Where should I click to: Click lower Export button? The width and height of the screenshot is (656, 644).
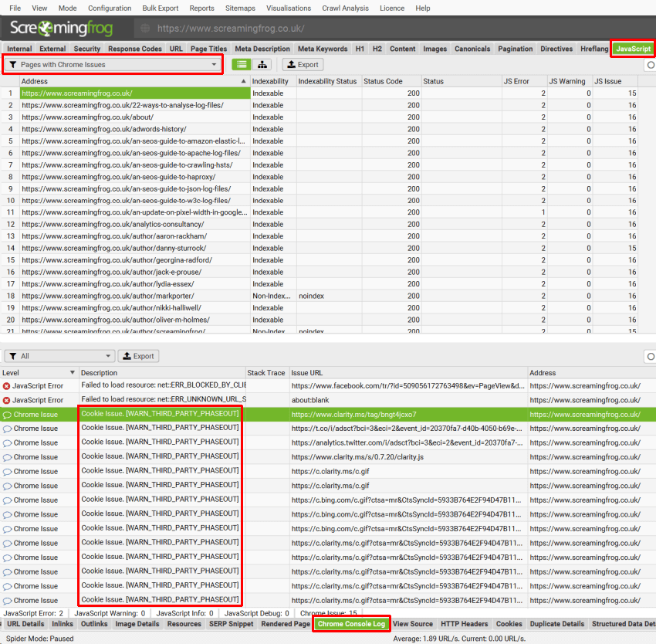coord(138,356)
